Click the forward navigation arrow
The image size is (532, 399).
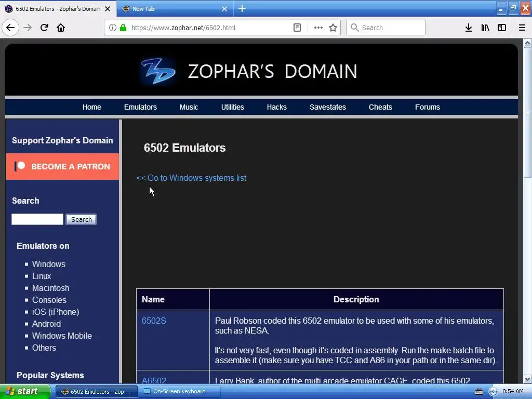coord(28,28)
